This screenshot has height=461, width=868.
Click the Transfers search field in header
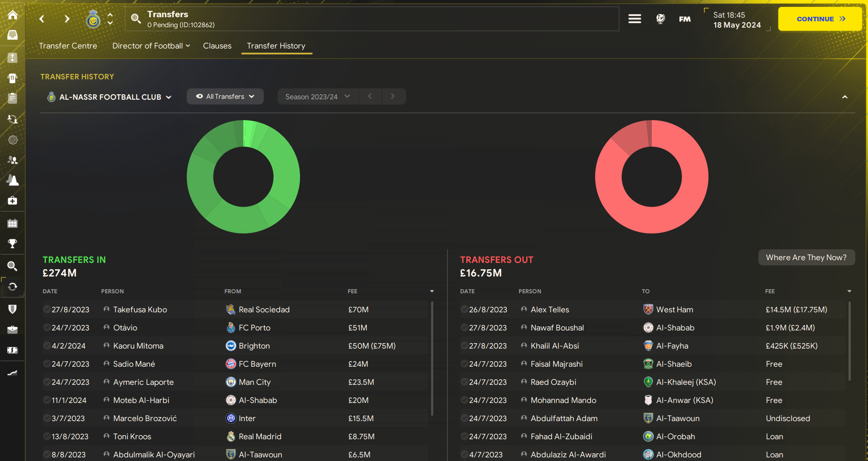[x=372, y=19]
